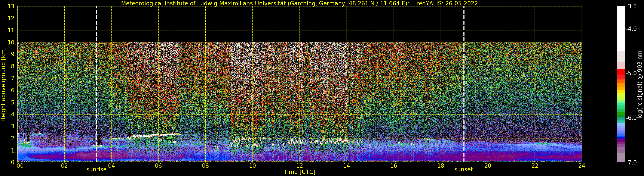This screenshot has height=176, width=644.
Task: Pick the grey-mauve bottom band of the colorbar
Action: [621, 158]
